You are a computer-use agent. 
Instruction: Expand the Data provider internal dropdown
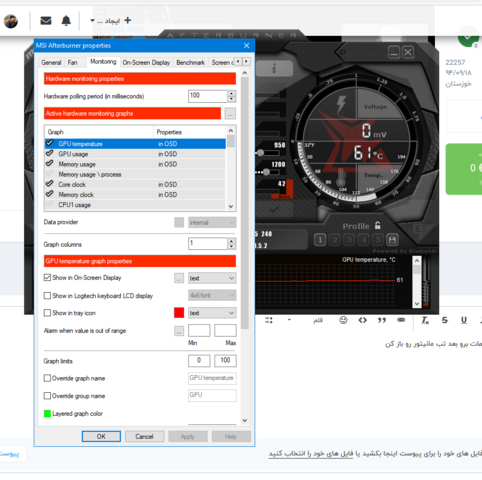pyautogui.click(x=212, y=222)
